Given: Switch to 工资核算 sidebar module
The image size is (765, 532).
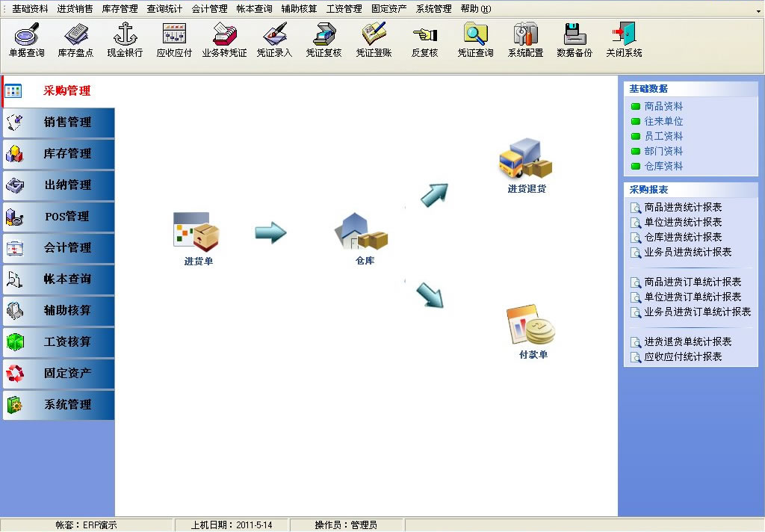Looking at the screenshot, I should (58, 342).
